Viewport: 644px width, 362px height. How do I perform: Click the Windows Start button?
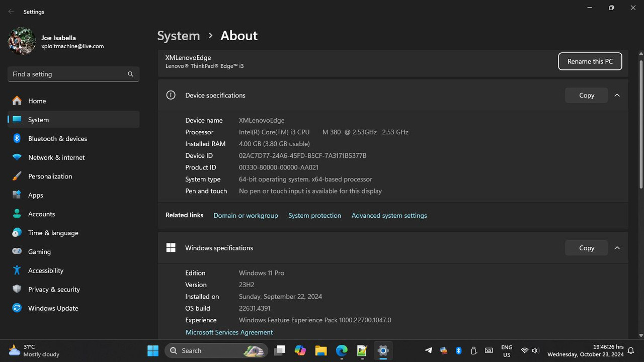(x=153, y=350)
